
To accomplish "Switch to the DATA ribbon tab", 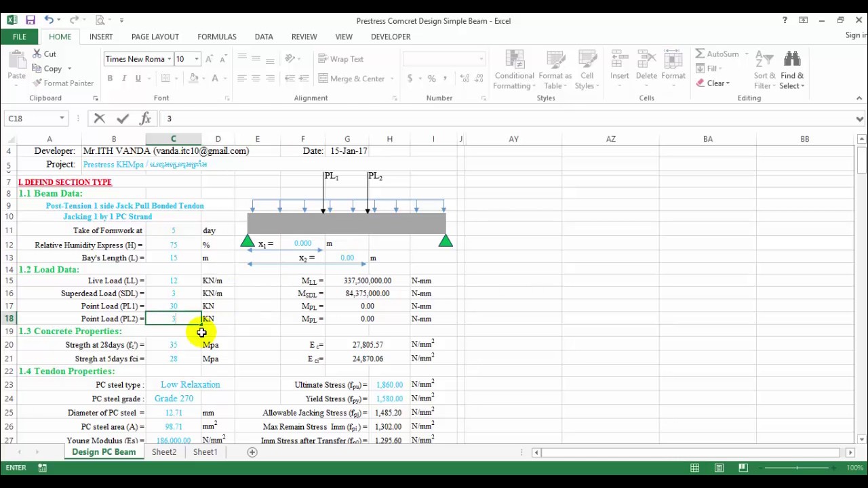I will (x=264, y=37).
